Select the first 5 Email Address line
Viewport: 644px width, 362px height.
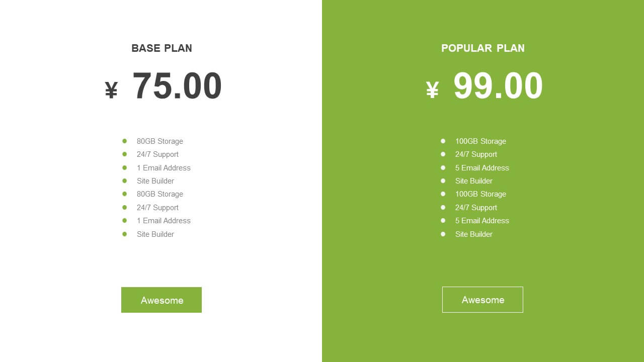[482, 168]
